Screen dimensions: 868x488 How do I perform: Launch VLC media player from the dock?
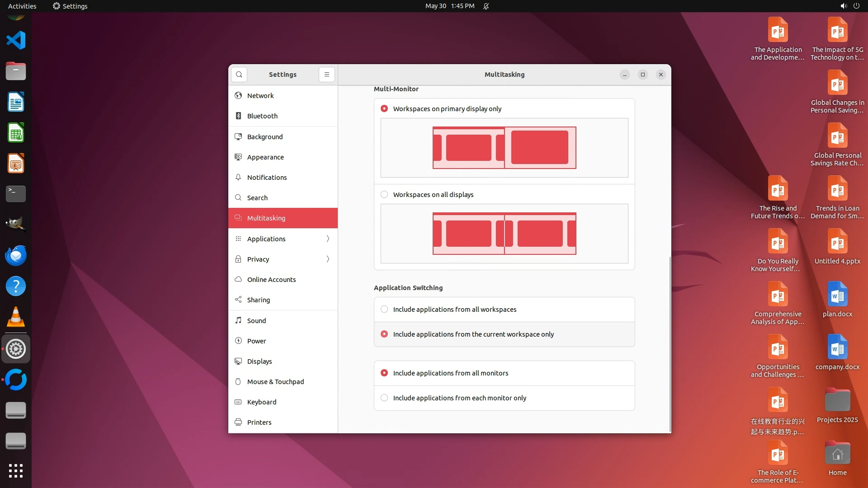click(x=16, y=317)
